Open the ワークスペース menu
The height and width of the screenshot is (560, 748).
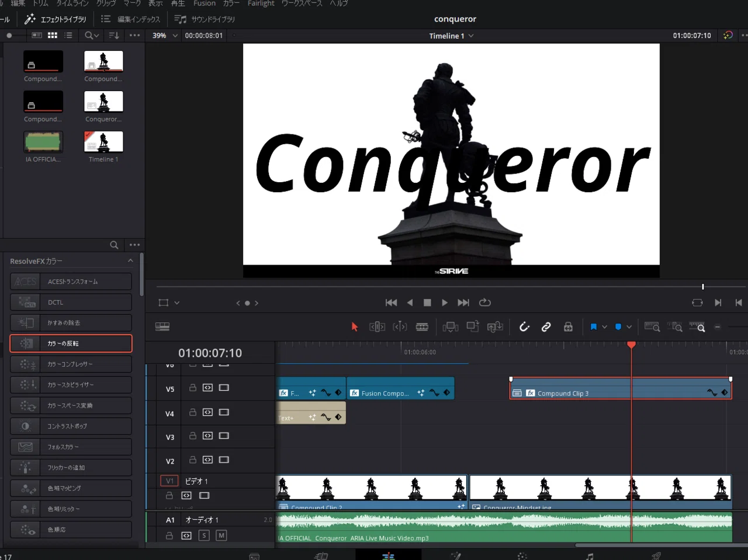(302, 4)
